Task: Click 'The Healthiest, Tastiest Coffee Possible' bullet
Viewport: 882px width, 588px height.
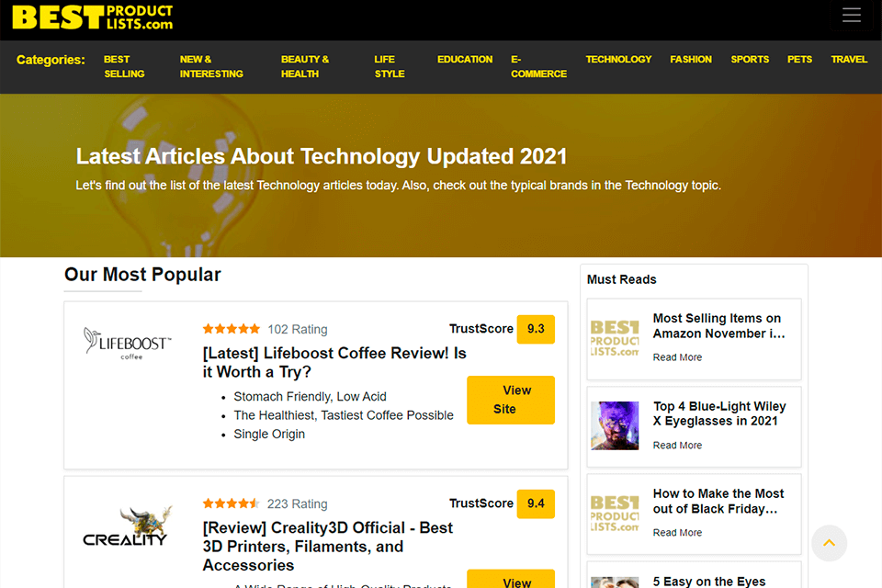Action: click(x=343, y=415)
